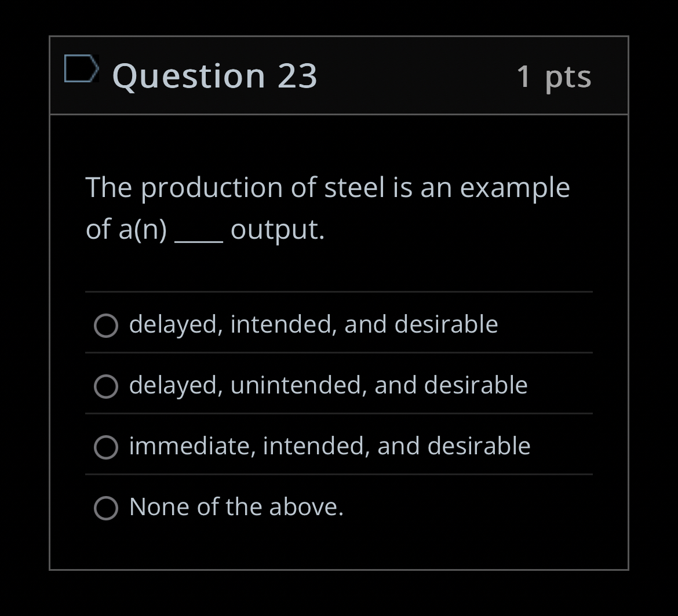Click the question text about steel production
Screen dimensions: 678x616
[x=327, y=209]
